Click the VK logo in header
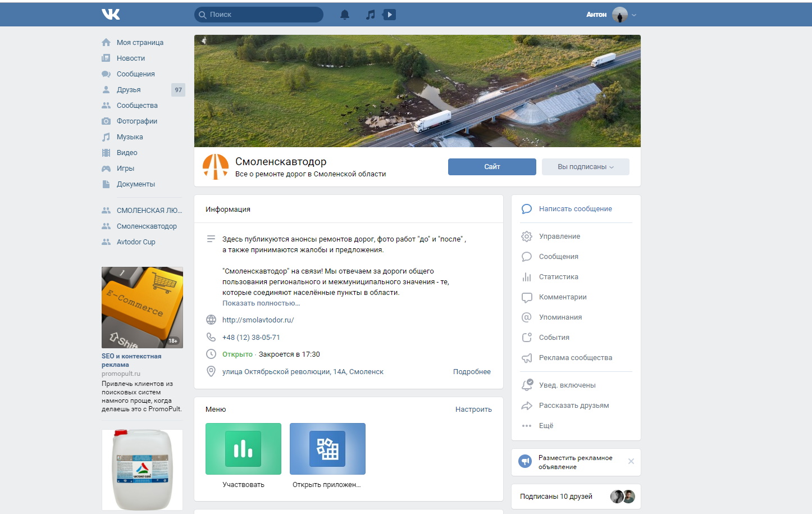812x514 pixels. [111, 15]
